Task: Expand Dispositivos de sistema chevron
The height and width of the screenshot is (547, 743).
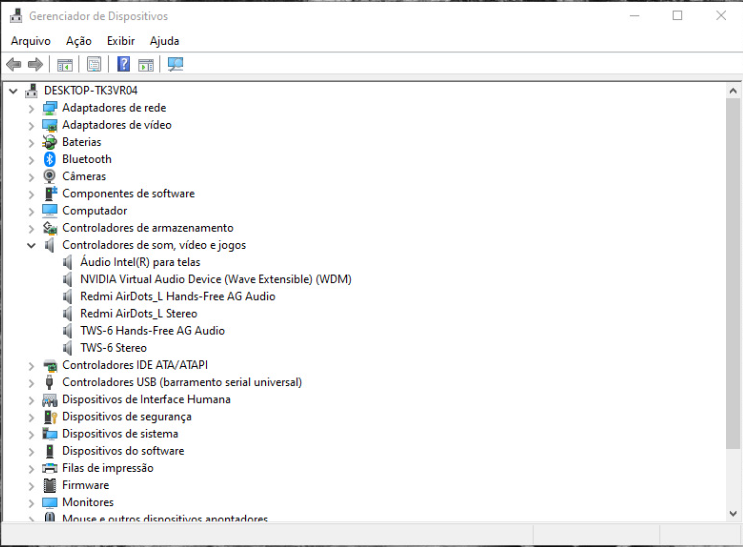Action: click(x=31, y=434)
